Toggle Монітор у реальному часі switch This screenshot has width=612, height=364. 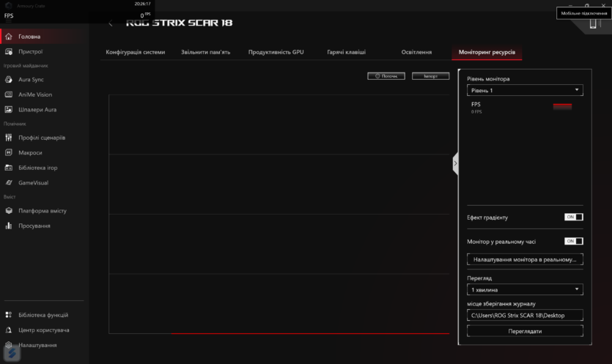tap(573, 241)
